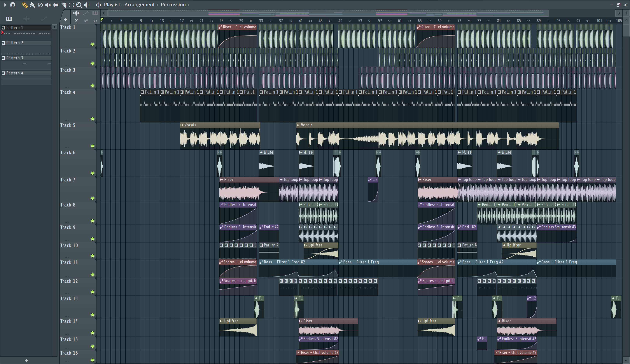Show automation clips in picker panel
This screenshot has width=630, height=364.
pyautogui.click(x=44, y=18)
